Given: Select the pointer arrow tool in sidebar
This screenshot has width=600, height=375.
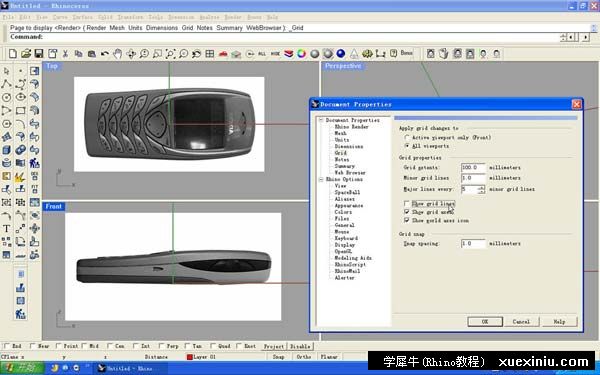Looking at the screenshot, I should [7, 71].
